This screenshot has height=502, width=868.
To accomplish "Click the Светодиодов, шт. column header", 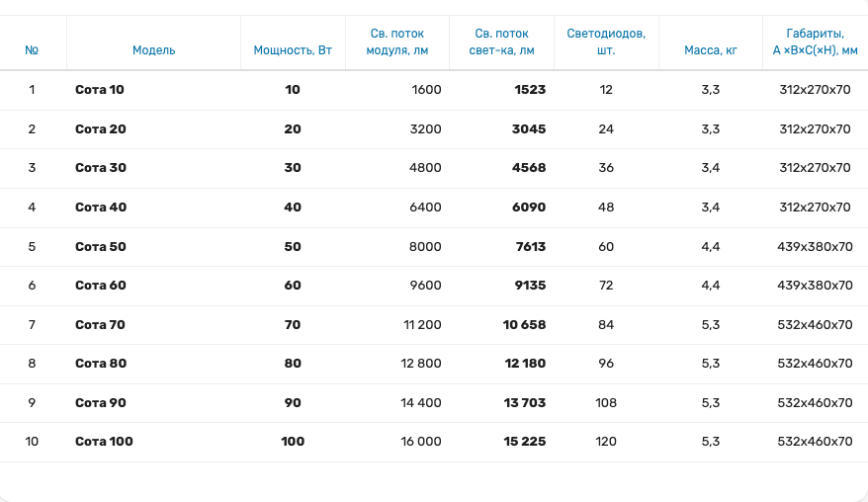I will coord(606,42).
